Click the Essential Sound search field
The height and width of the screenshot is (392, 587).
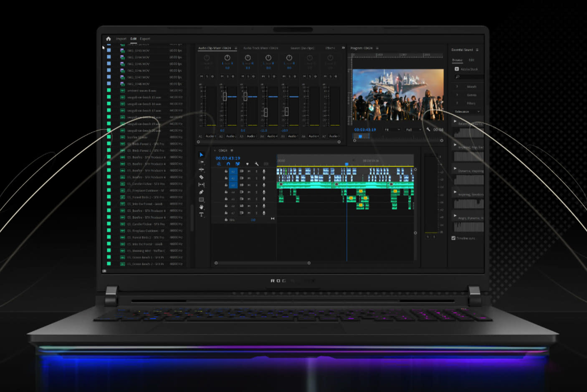click(x=469, y=77)
